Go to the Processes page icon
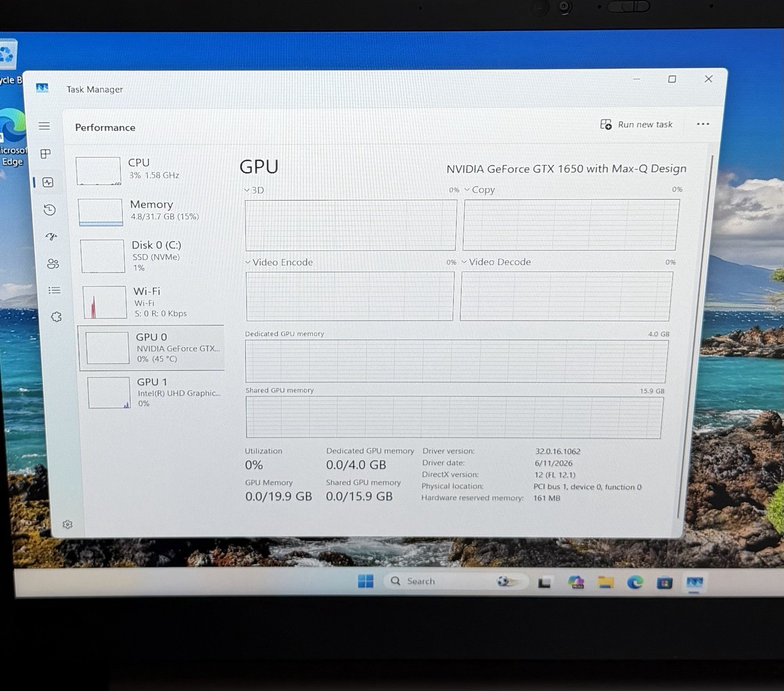 pos(46,154)
